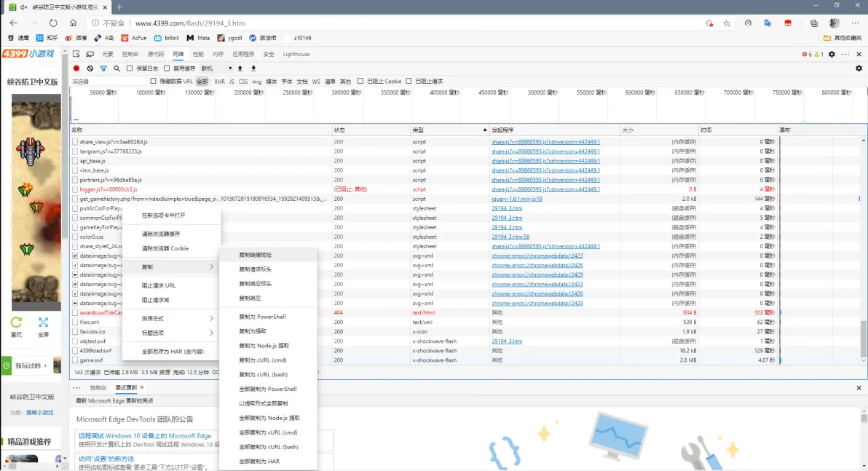Open the 访问"设置"的新方法 link
Image resolution: width=868 pixels, height=471 pixels.
106,459
